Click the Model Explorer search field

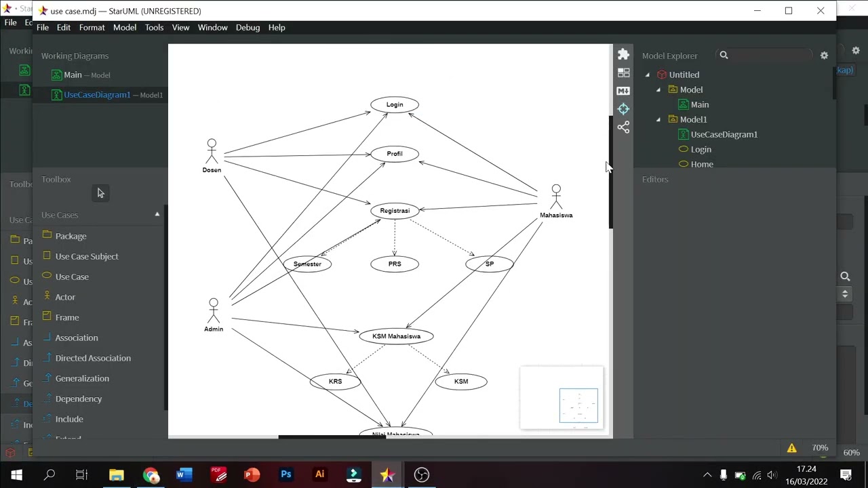(771, 55)
